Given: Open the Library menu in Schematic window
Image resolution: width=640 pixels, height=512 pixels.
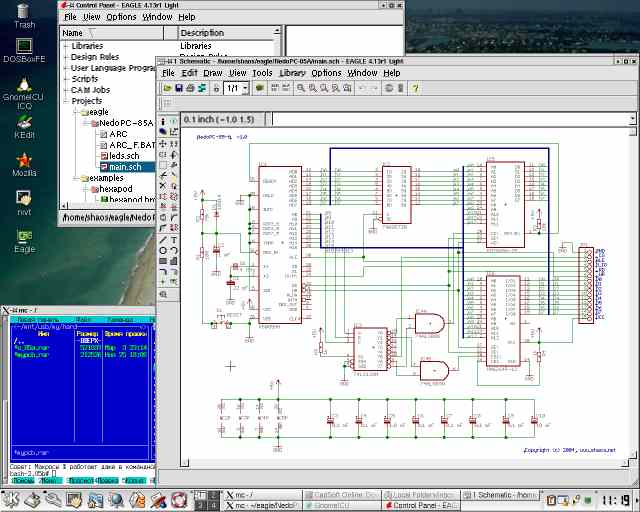Looking at the screenshot, I should click(292, 73).
